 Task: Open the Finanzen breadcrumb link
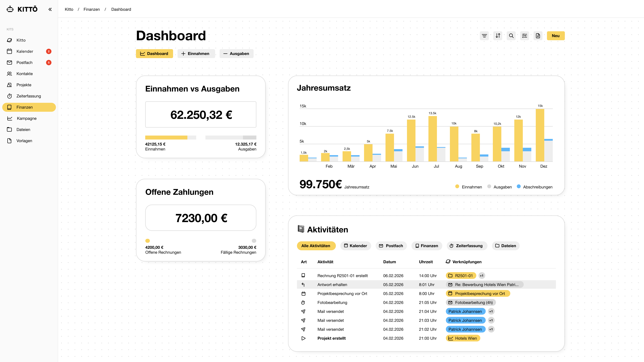point(91,9)
